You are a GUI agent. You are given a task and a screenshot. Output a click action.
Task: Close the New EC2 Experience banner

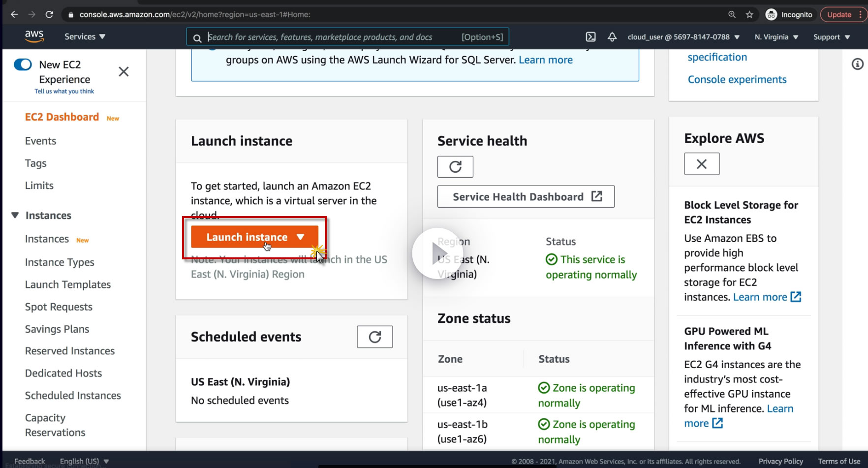(124, 72)
